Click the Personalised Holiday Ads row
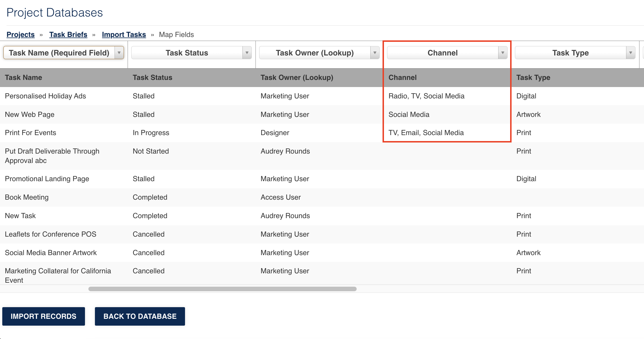Viewport: 644px width, 339px height. [322, 96]
